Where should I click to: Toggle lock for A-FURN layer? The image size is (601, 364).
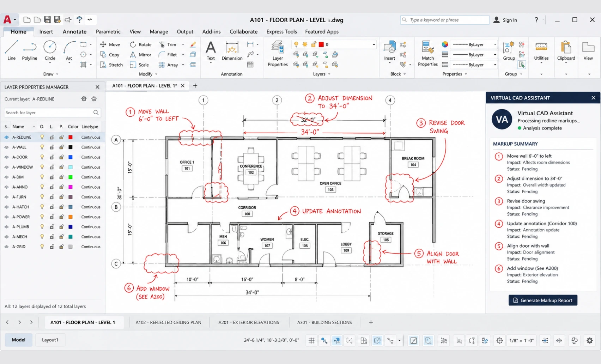click(52, 197)
